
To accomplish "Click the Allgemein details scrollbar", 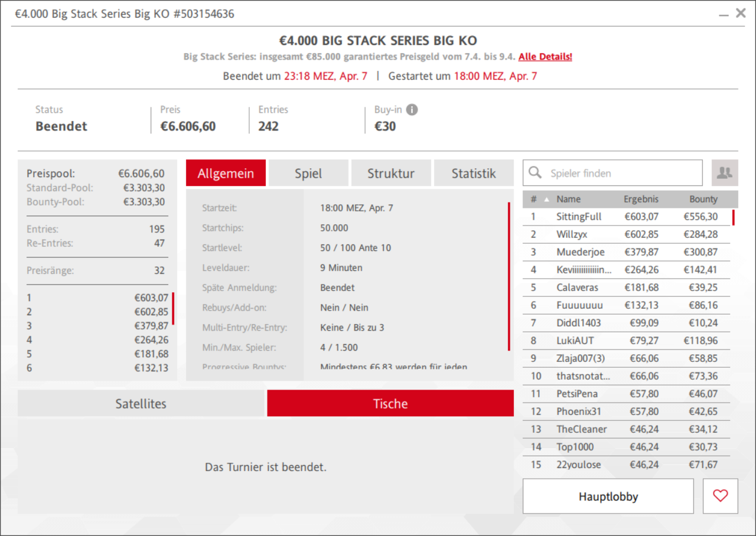I will [509, 277].
